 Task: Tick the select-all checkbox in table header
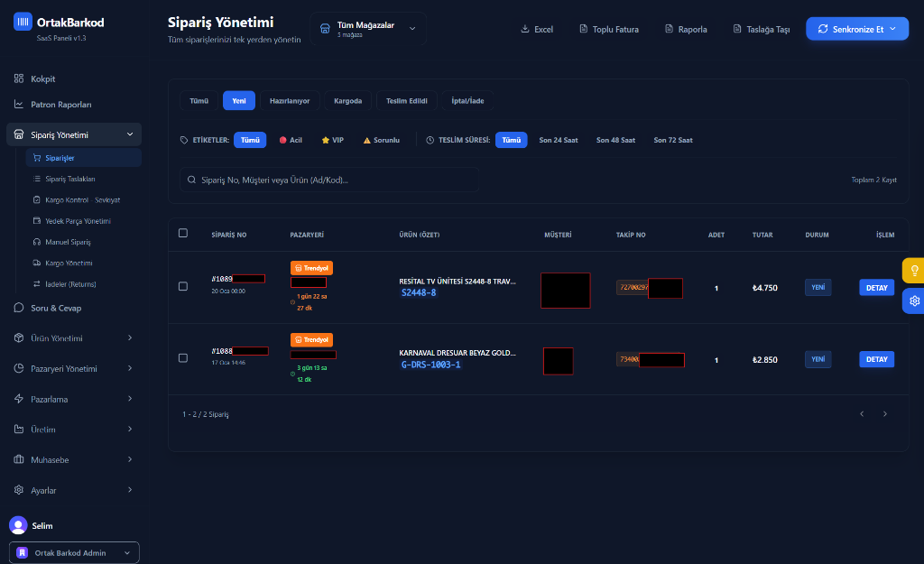[x=183, y=233]
